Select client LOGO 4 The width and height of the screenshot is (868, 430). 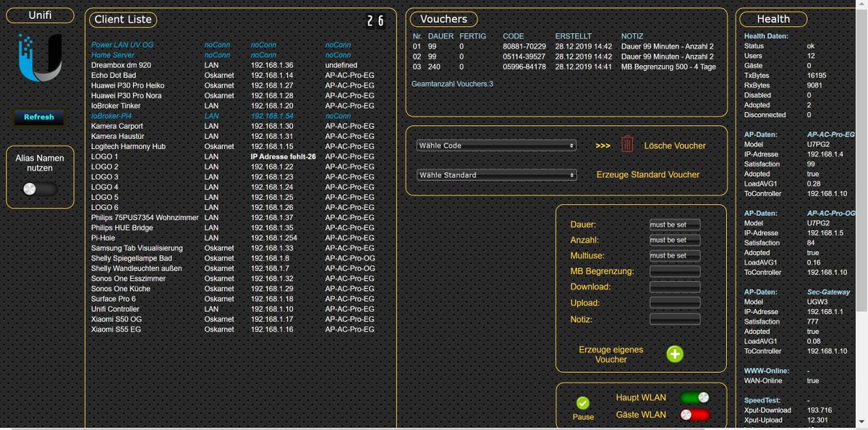click(x=105, y=187)
